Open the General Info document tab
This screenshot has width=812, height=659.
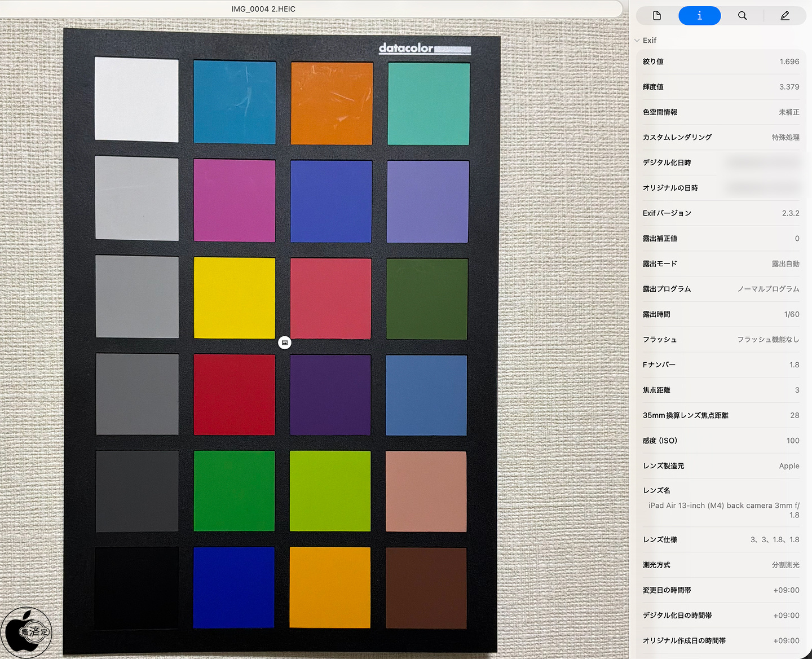pyautogui.click(x=657, y=16)
